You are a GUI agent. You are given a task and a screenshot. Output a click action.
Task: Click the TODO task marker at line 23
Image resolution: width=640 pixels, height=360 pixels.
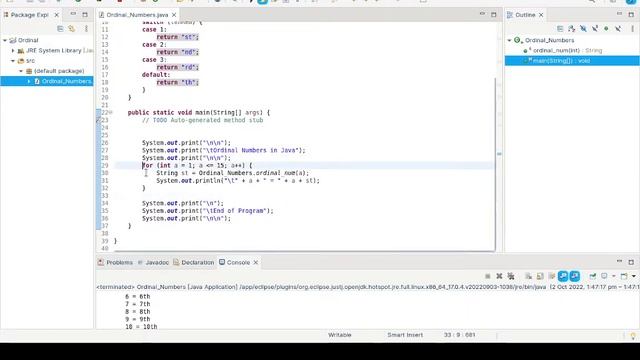tap(98, 120)
